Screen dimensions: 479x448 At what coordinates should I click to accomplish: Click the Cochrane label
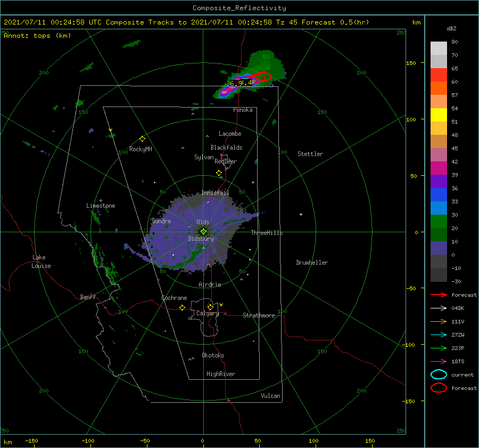pyautogui.click(x=174, y=298)
